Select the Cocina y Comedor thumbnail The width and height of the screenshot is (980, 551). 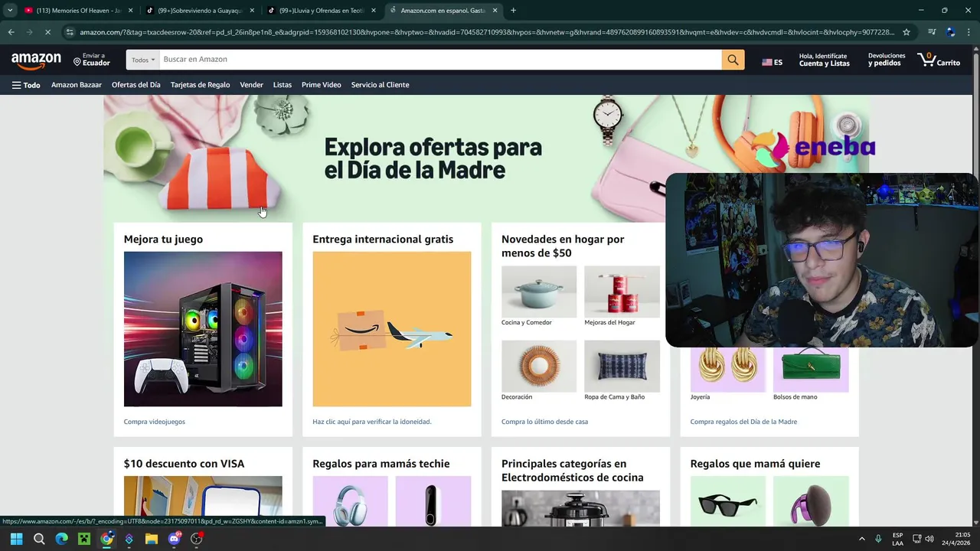click(x=539, y=292)
